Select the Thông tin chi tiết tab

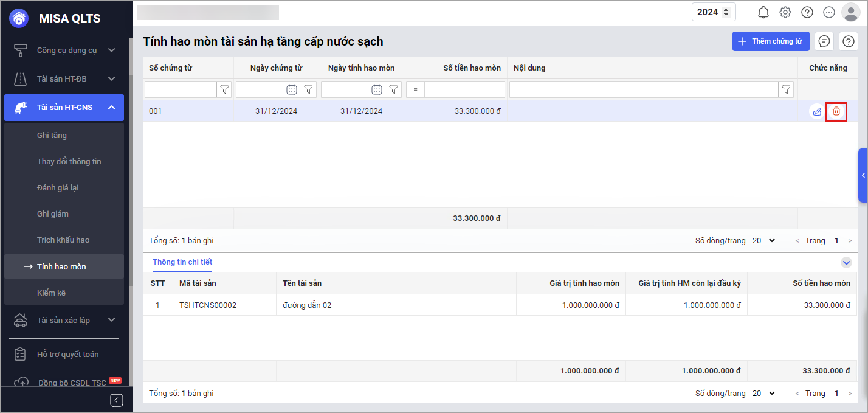point(182,262)
